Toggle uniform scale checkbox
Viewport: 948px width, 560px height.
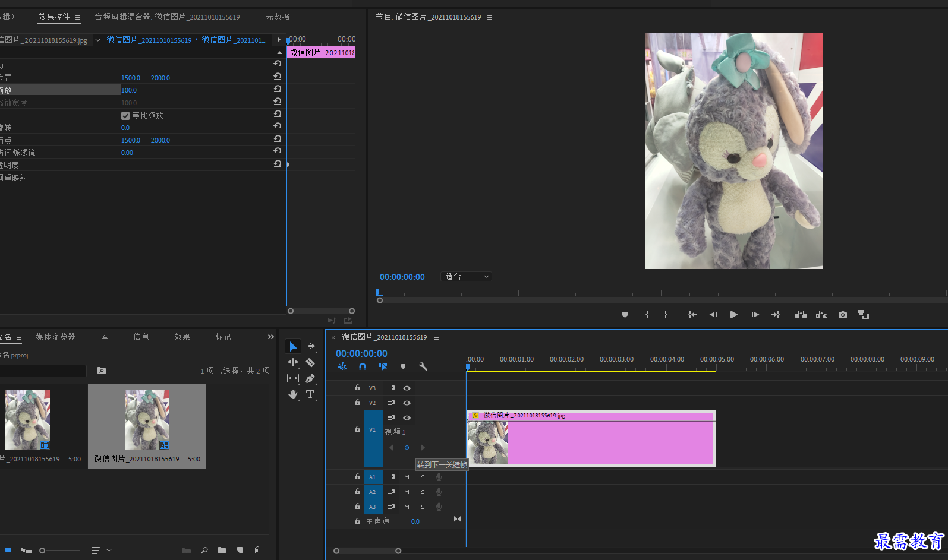coord(125,116)
